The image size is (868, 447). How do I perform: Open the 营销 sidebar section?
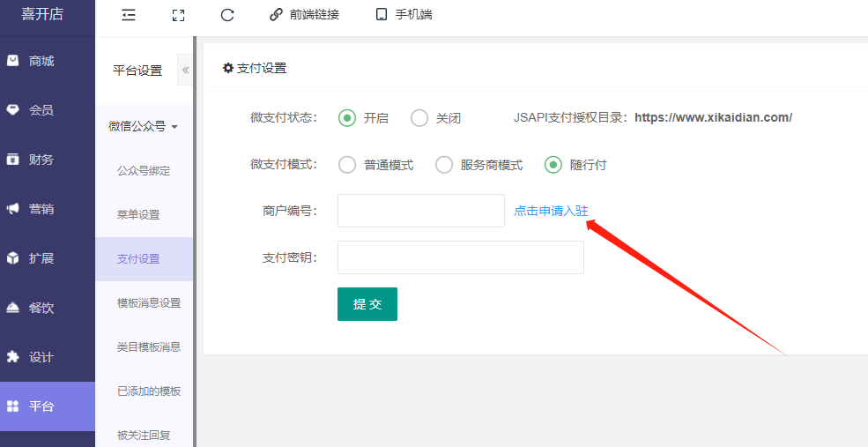point(48,209)
